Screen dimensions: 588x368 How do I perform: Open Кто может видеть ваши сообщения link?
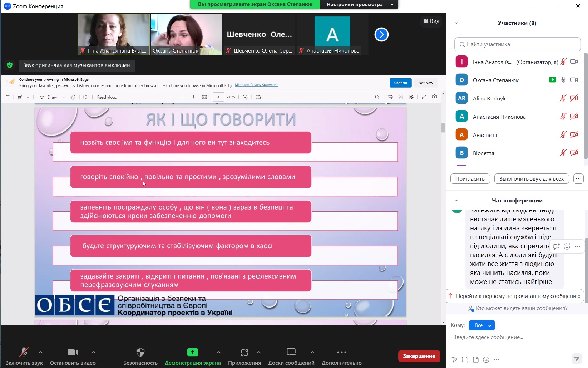click(x=518, y=308)
